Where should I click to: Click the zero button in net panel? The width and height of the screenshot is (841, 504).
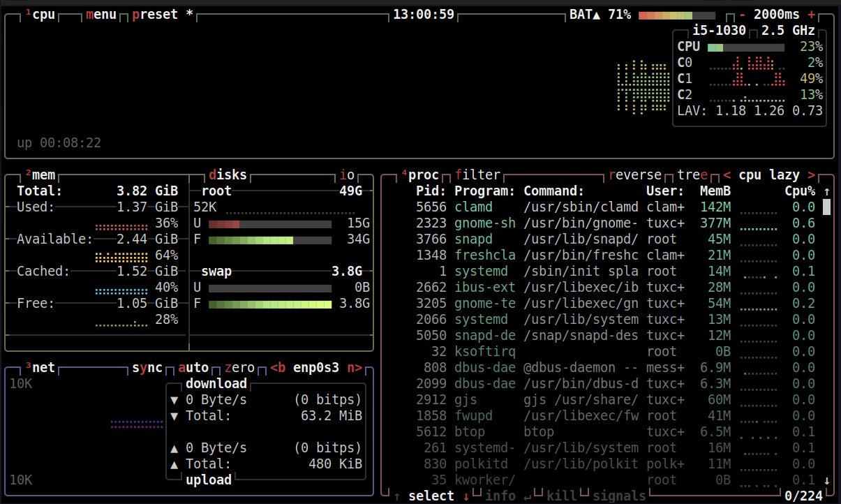tap(239, 368)
